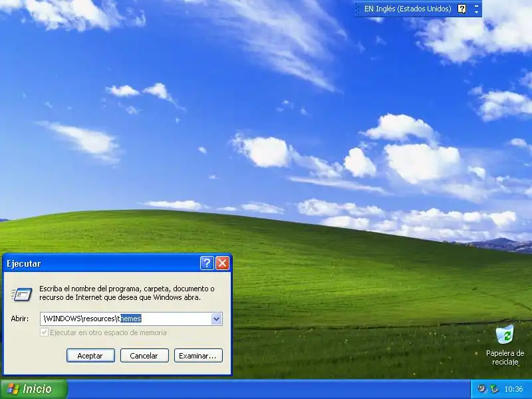
Task: Open the Language bar options arrow
Action: (476, 12)
